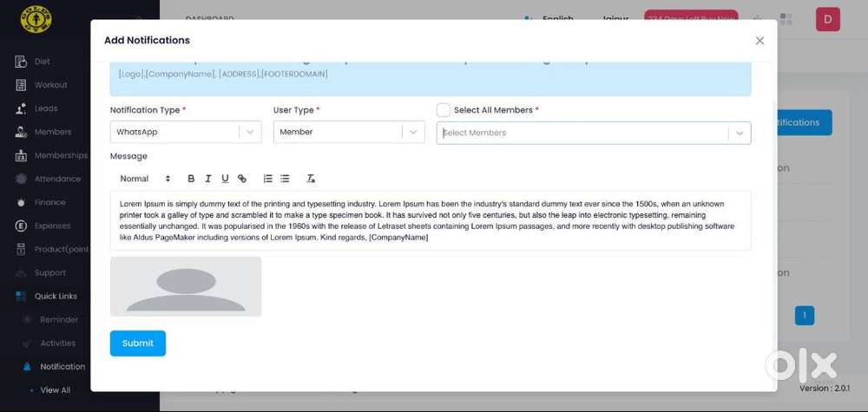Open the Leads sidebar item
Screen dimensions: 868x412
[45, 108]
